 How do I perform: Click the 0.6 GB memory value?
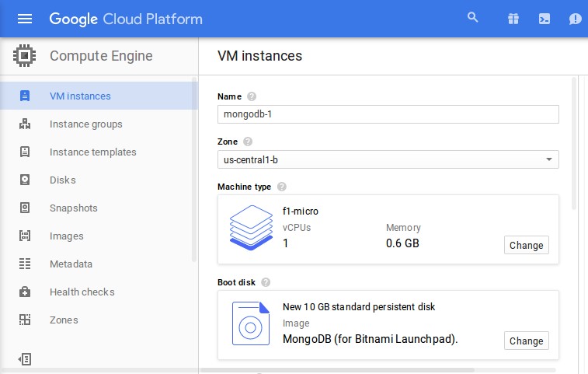pyautogui.click(x=402, y=243)
